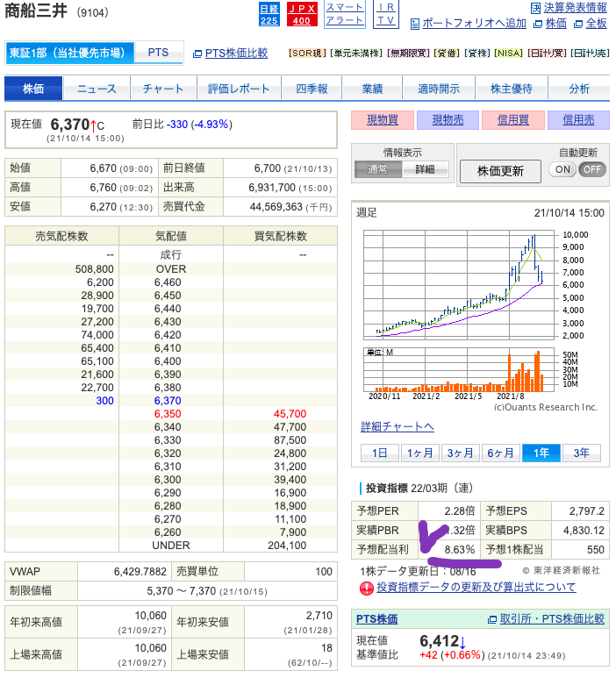Viewport: 616px width, 678px height.
Task: Open the 分析 tab
Action: pyautogui.click(x=579, y=89)
